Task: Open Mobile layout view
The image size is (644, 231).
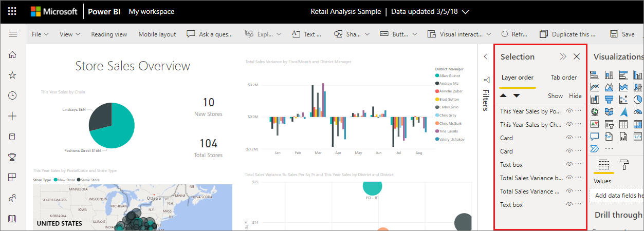Action: click(157, 34)
